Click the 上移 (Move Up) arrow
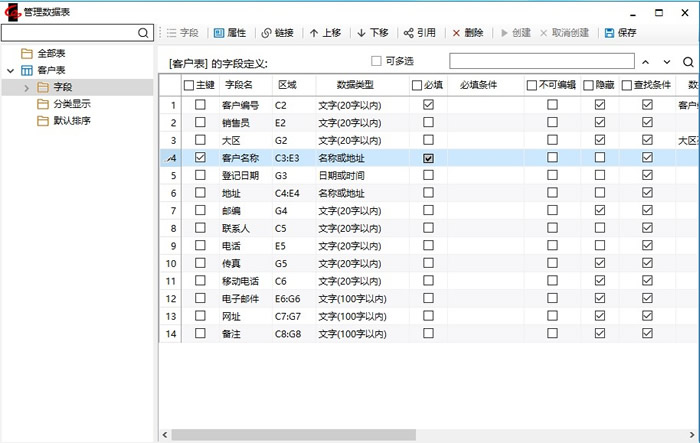The width and height of the screenshot is (700, 443). [314, 33]
